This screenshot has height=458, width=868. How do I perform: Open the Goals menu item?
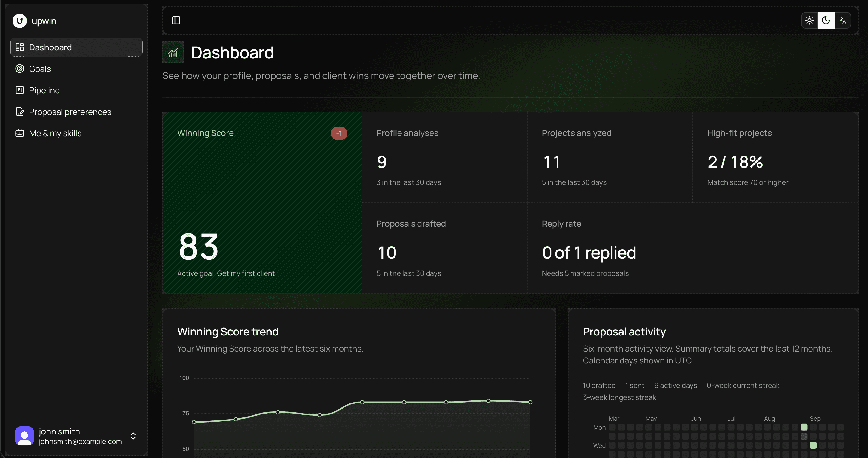coord(76,69)
